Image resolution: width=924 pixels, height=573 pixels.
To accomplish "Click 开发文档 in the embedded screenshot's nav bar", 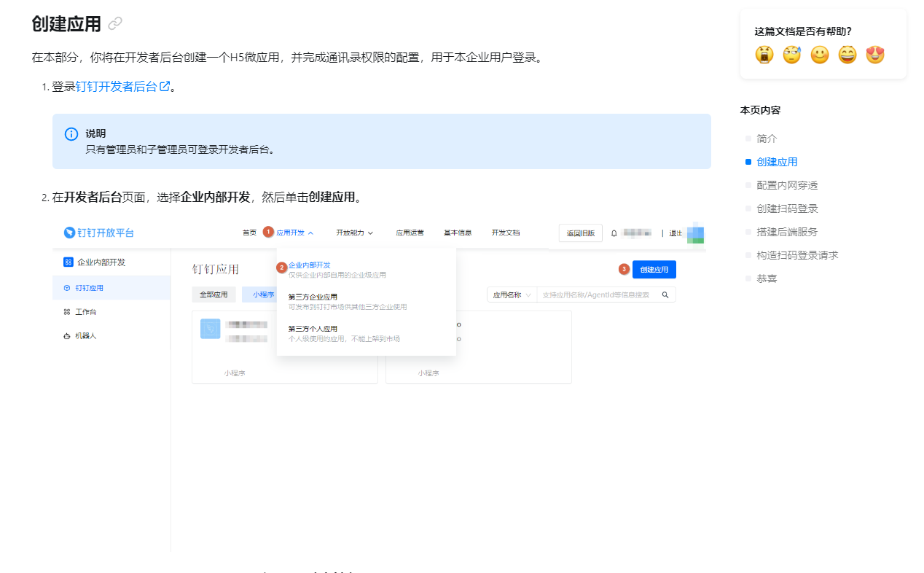I will pyautogui.click(x=506, y=233).
